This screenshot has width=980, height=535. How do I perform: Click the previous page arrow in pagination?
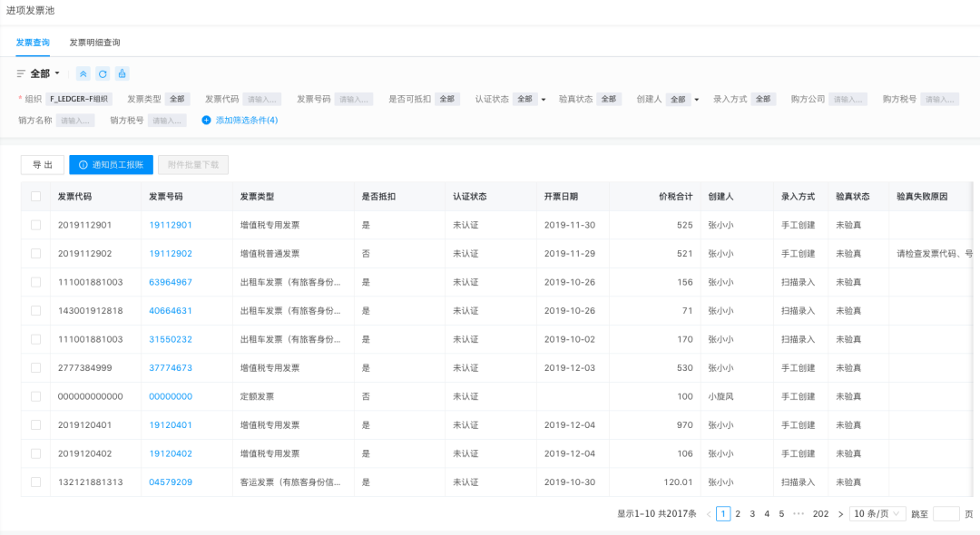click(708, 513)
